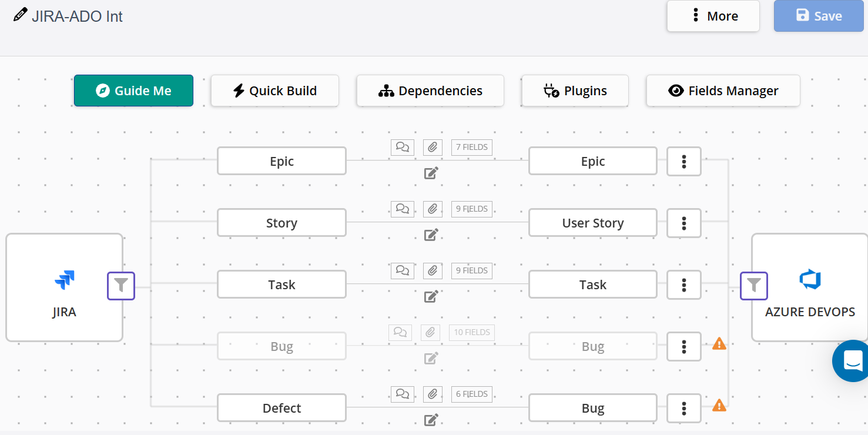
Task: Open the JIRA filter funnel icon
Action: tap(121, 286)
